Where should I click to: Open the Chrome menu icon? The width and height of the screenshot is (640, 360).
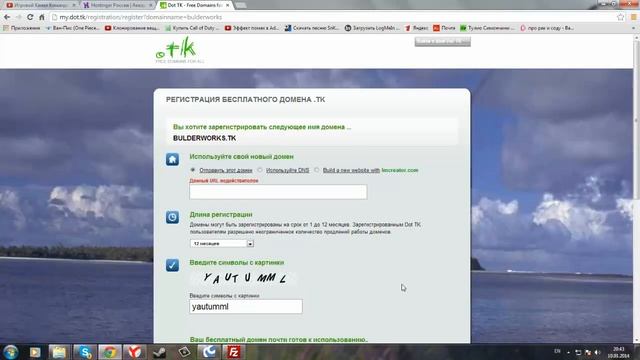click(x=634, y=17)
